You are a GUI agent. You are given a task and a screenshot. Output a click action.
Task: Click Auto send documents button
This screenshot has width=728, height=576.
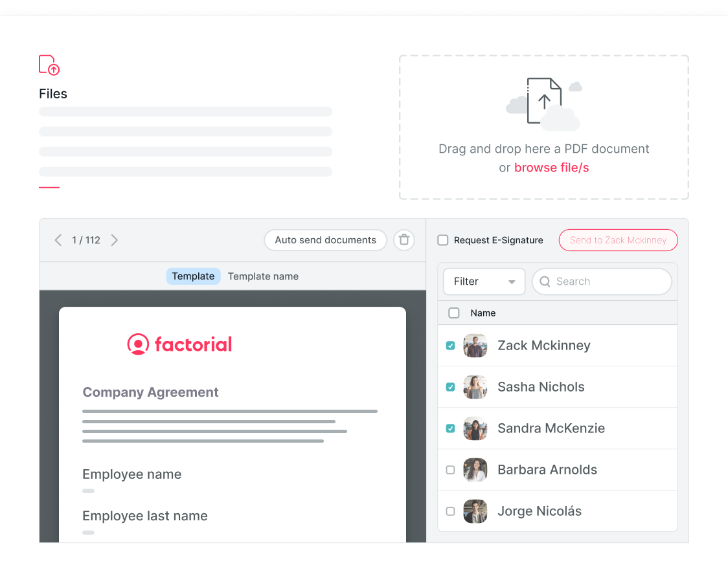coord(326,240)
